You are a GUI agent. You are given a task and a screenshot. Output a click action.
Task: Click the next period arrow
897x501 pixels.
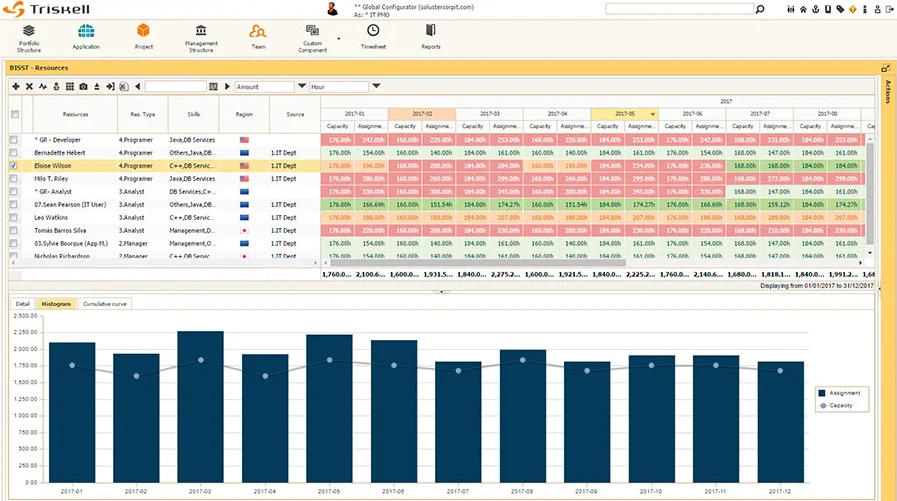pyautogui.click(x=227, y=86)
